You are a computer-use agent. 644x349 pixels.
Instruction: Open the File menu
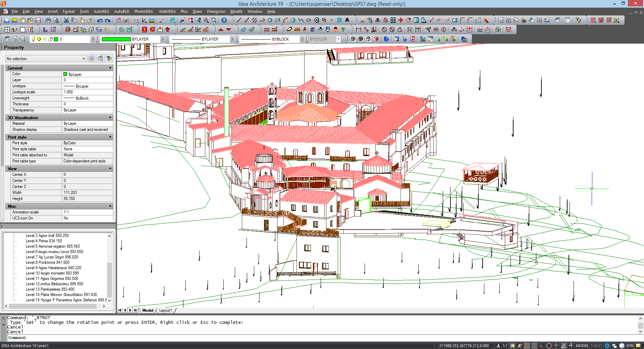point(14,11)
